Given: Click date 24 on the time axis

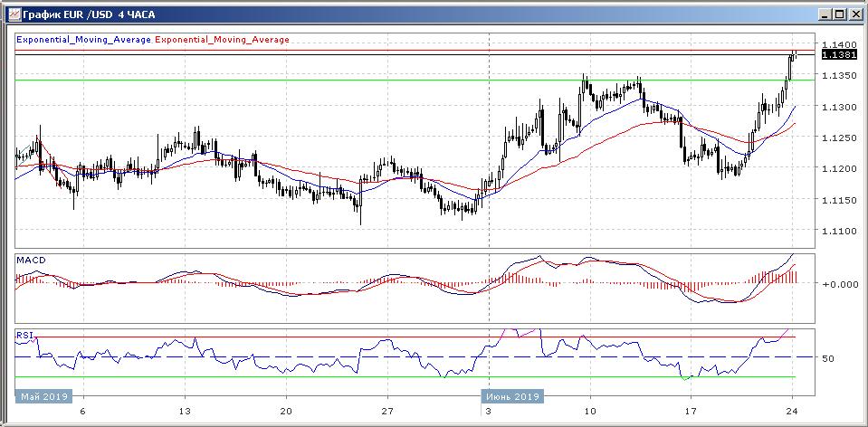Looking at the screenshot, I should tap(793, 409).
